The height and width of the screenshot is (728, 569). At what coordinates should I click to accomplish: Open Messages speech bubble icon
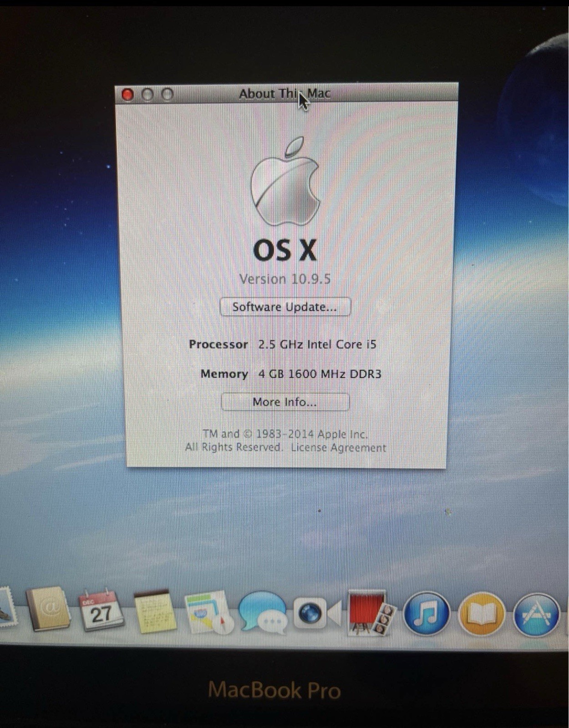pos(263,612)
